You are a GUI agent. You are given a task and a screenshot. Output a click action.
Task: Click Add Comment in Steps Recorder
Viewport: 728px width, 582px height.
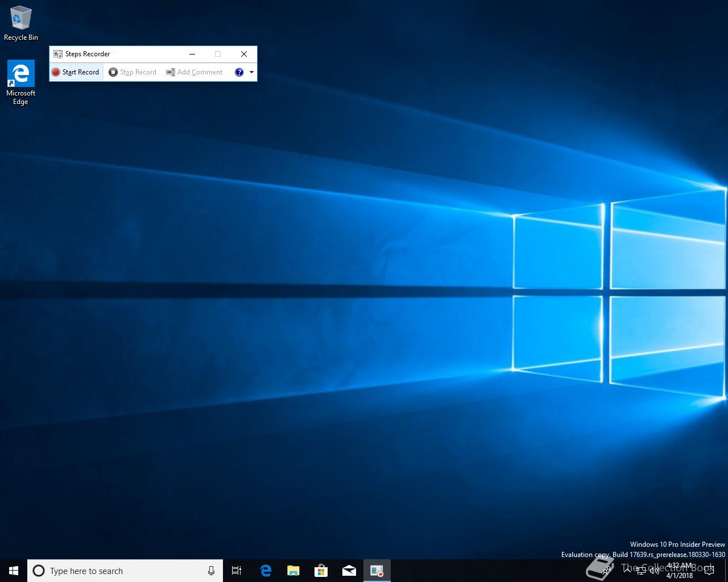coord(195,72)
